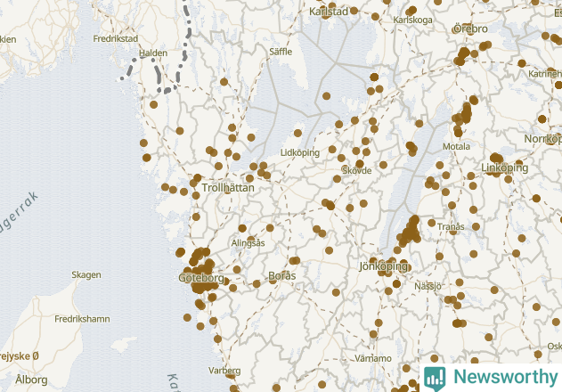Click the Borås map label

pyautogui.click(x=282, y=275)
